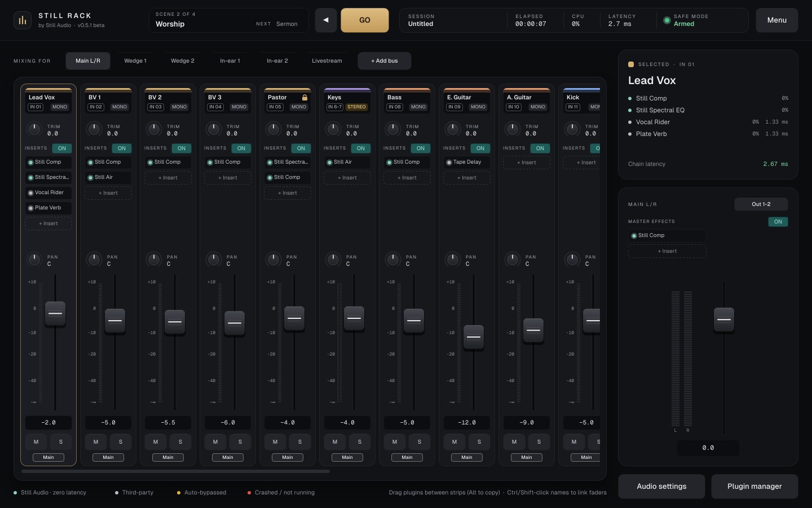
Task: Select the Livestream bus tab
Action: (x=327, y=61)
